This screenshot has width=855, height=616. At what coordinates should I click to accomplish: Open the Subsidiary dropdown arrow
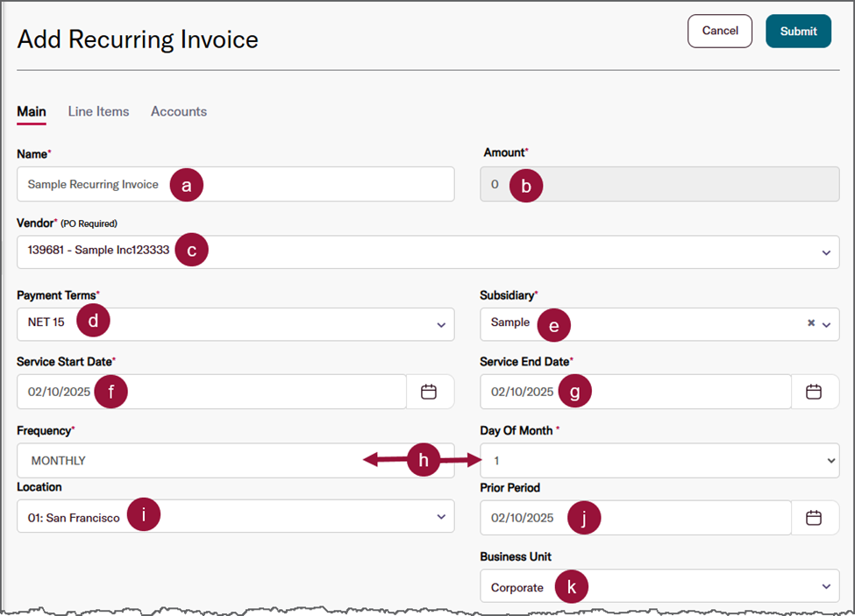point(826,324)
